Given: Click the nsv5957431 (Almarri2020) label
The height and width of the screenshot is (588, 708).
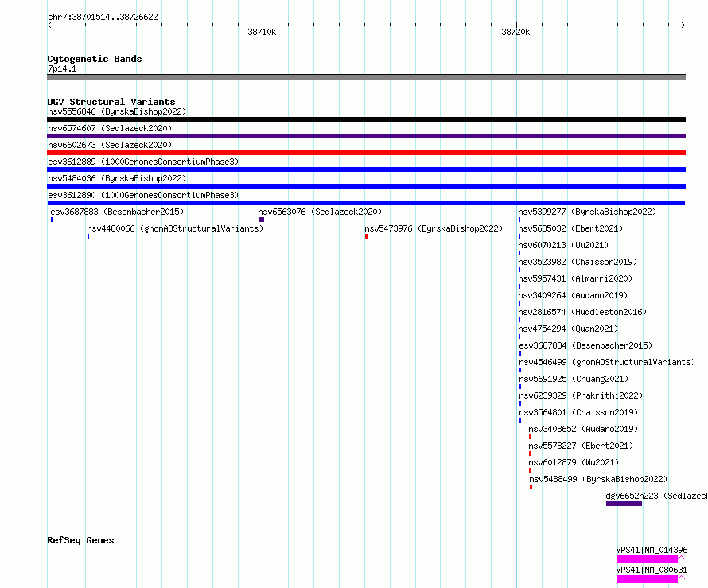Looking at the screenshot, I should 575,278.
